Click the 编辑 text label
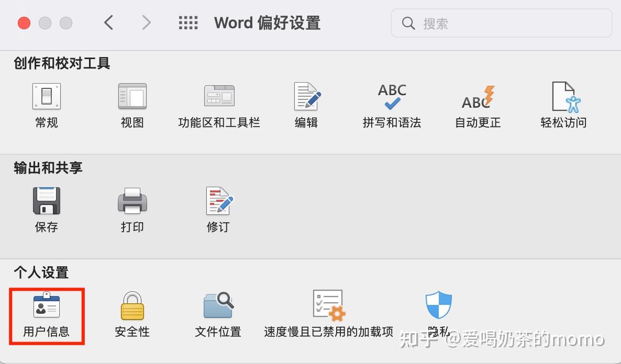The height and width of the screenshot is (364, 621). (x=306, y=123)
